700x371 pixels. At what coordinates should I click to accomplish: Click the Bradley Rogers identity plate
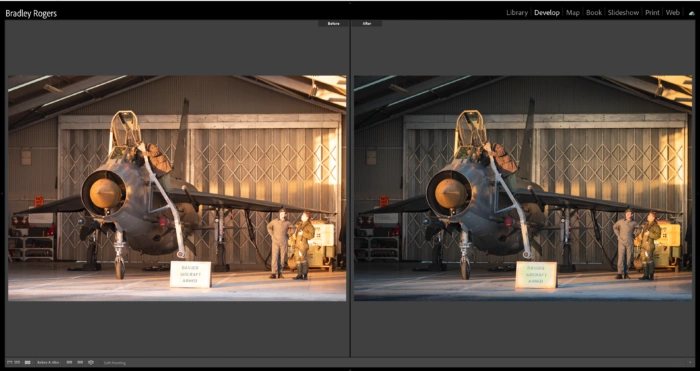31,13
